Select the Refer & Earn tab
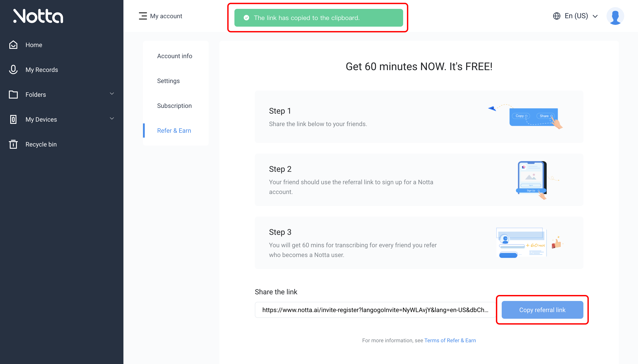The width and height of the screenshot is (638, 364). pos(174,131)
